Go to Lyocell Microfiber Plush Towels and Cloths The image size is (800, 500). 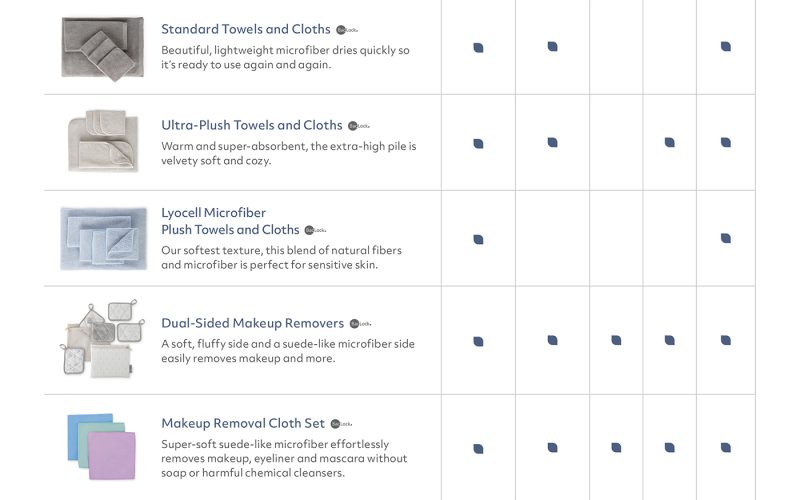click(x=230, y=222)
